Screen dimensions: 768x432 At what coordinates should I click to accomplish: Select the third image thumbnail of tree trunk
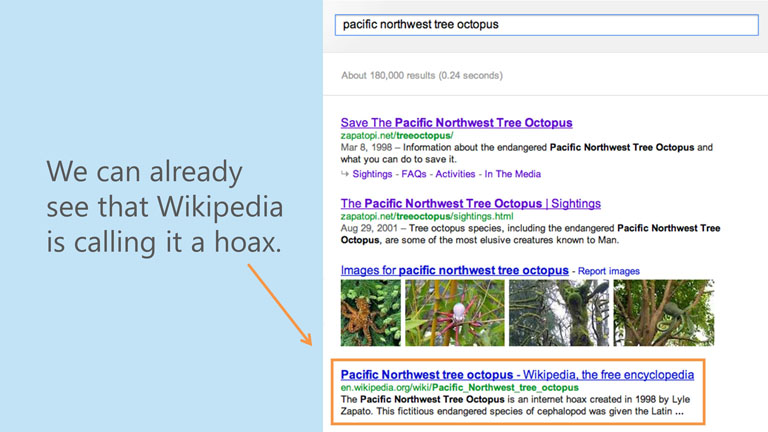click(558, 313)
